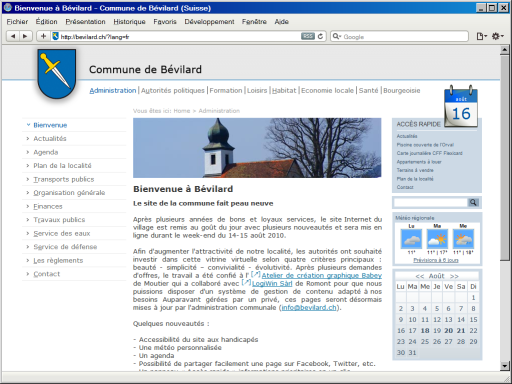Click in the site search input field
512x384 pixels.
pyautogui.click(x=430, y=202)
